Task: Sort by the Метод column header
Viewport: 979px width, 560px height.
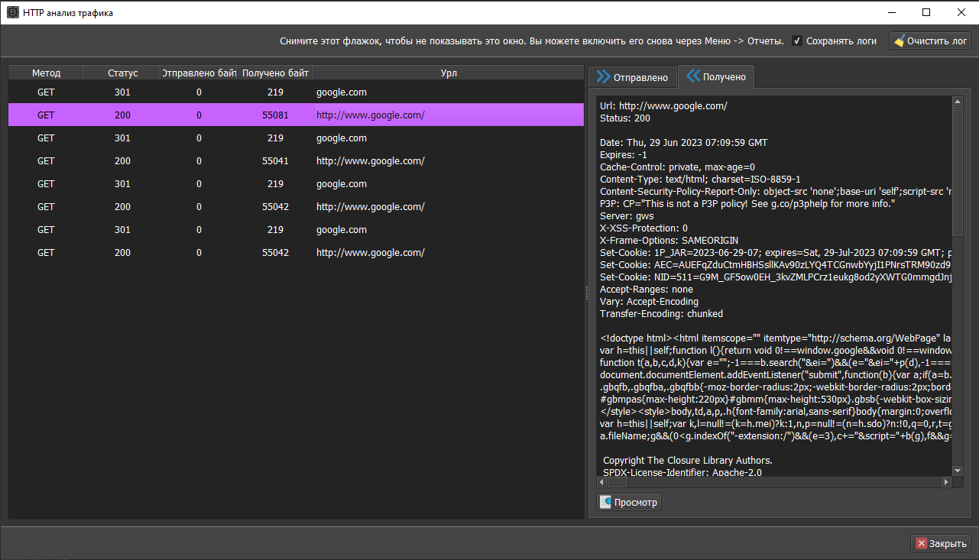Action: point(46,73)
